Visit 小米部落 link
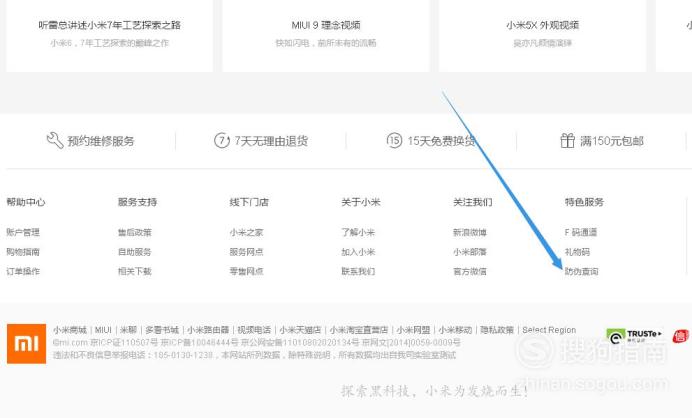 (470, 252)
